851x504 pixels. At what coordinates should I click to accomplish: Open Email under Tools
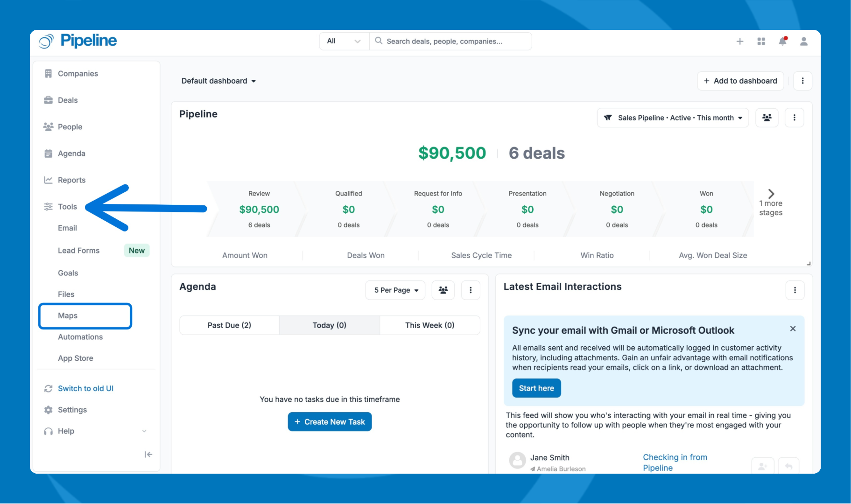(x=67, y=228)
